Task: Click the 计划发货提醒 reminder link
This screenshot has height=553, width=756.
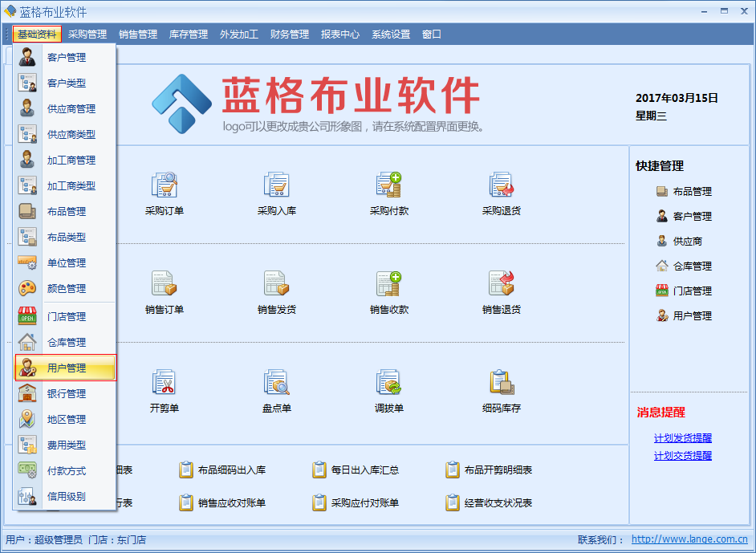Action: tap(682, 438)
